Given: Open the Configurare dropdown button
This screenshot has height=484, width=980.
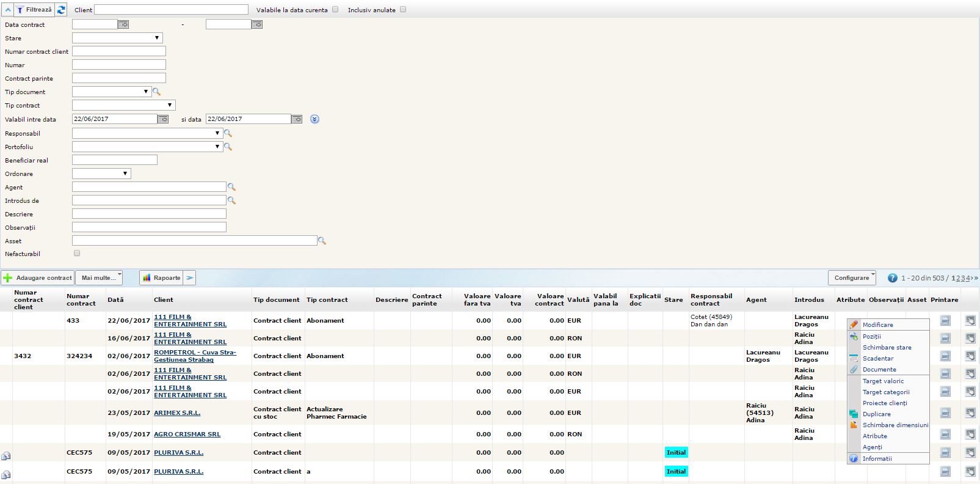Looking at the screenshot, I should (x=852, y=278).
